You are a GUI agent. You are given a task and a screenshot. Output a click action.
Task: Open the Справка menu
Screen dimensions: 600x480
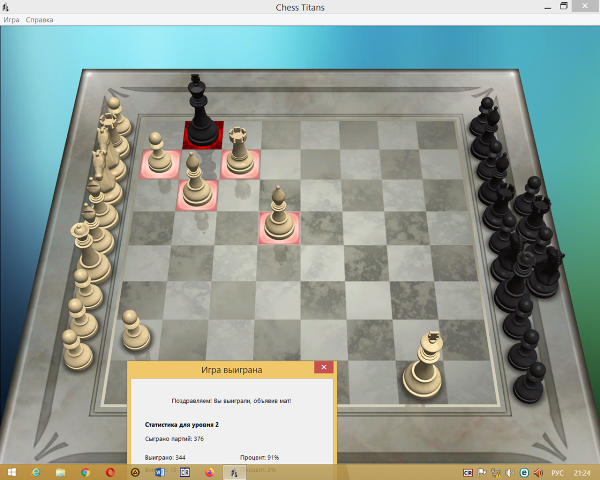(39, 20)
